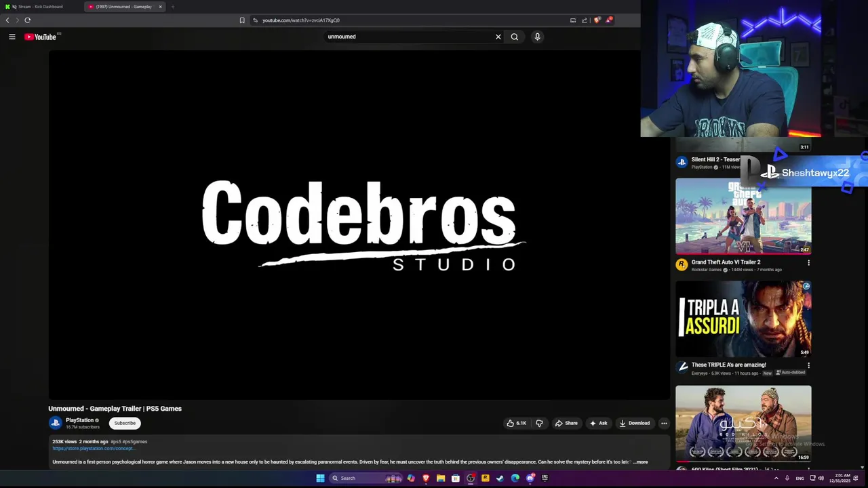
Task: Click the browser address bar URL
Action: (301, 20)
